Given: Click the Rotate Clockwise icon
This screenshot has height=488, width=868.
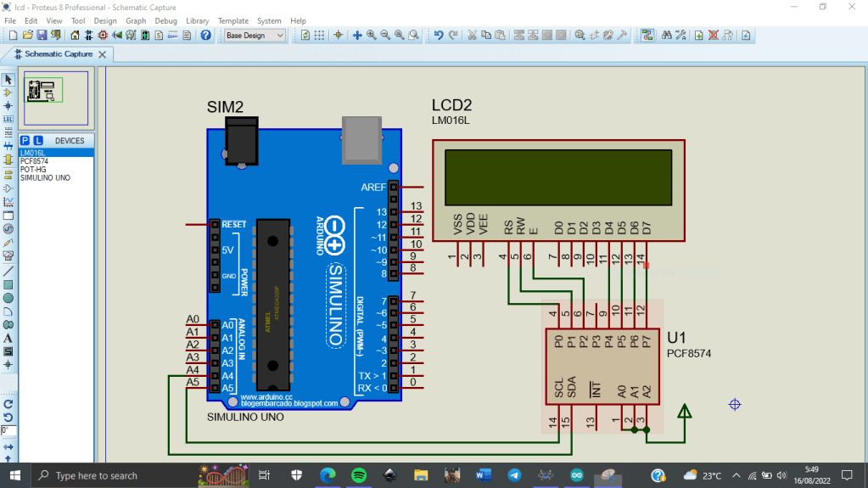Looking at the screenshot, I should pos(8,404).
